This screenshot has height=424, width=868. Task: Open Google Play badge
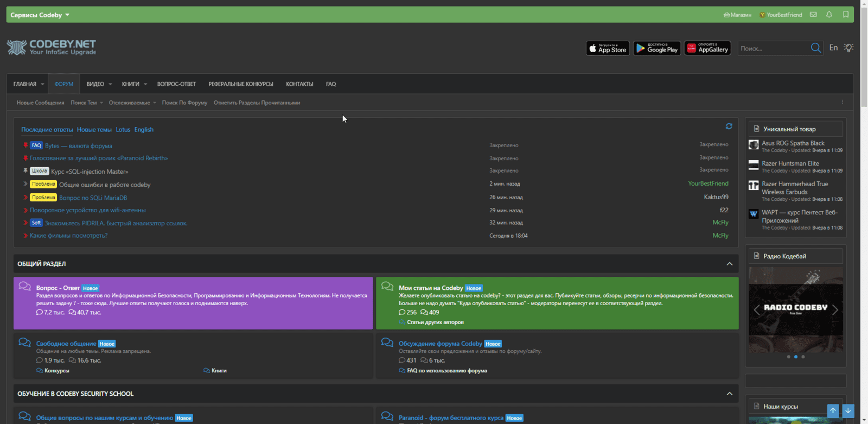(657, 48)
